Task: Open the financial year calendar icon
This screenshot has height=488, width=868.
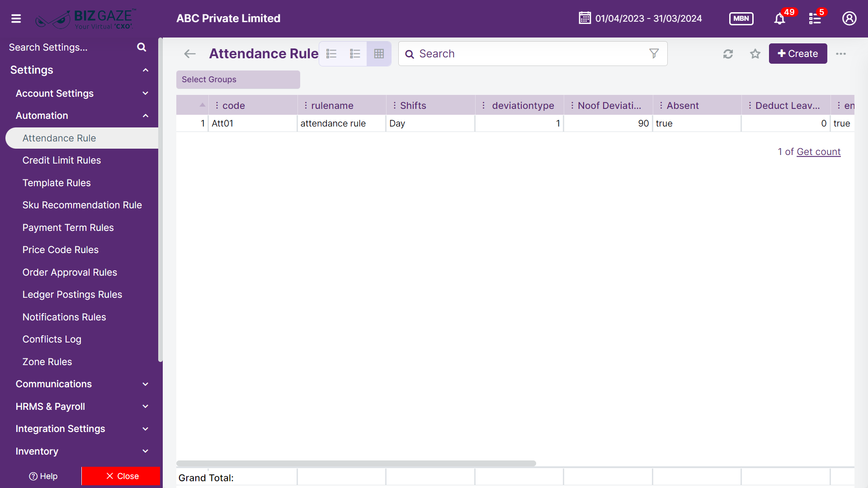Action: point(585,18)
